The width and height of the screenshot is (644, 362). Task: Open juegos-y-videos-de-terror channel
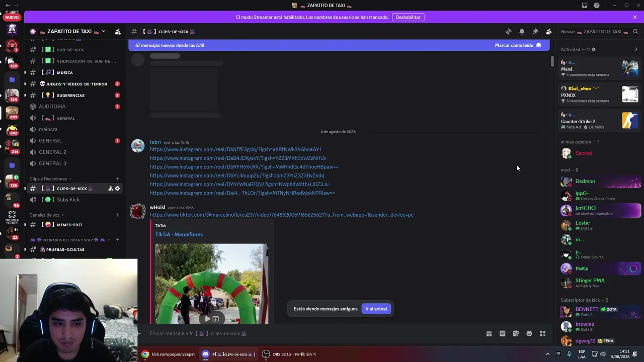click(74, 84)
